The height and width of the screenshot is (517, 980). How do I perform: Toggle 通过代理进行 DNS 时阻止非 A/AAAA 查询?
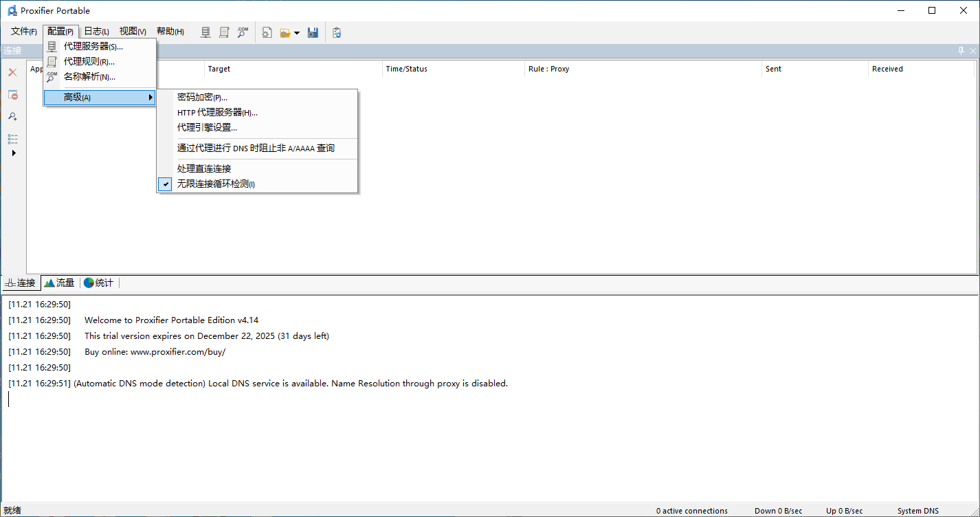pyautogui.click(x=256, y=148)
